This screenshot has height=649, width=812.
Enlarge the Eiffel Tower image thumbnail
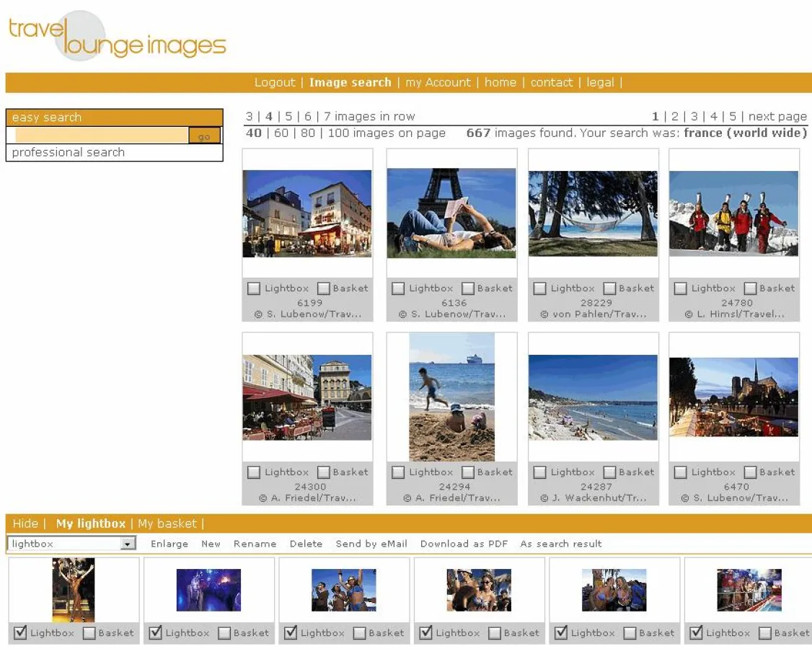tap(451, 213)
